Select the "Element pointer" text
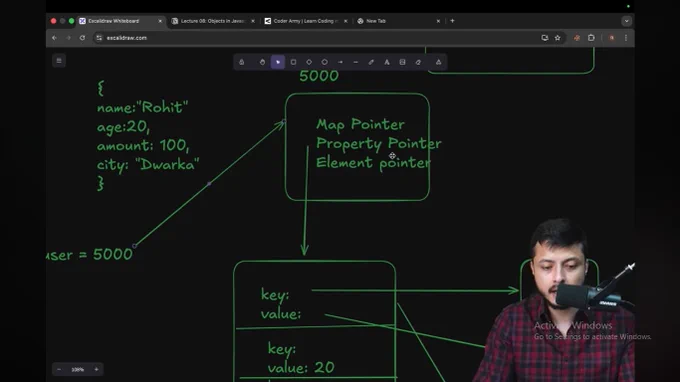The width and height of the screenshot is (680, 382). tap(373, 163)
